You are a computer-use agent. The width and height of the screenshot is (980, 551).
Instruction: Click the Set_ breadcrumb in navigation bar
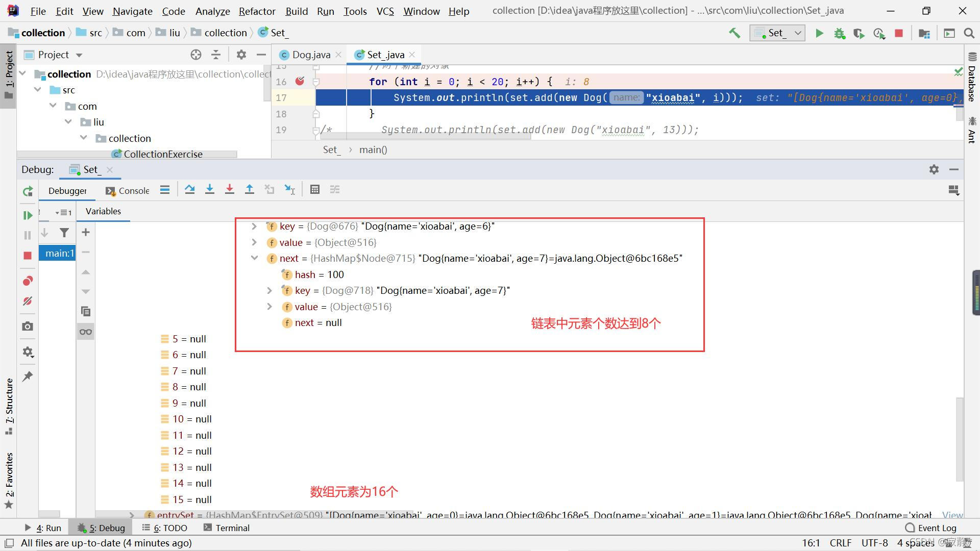[273, 33]
